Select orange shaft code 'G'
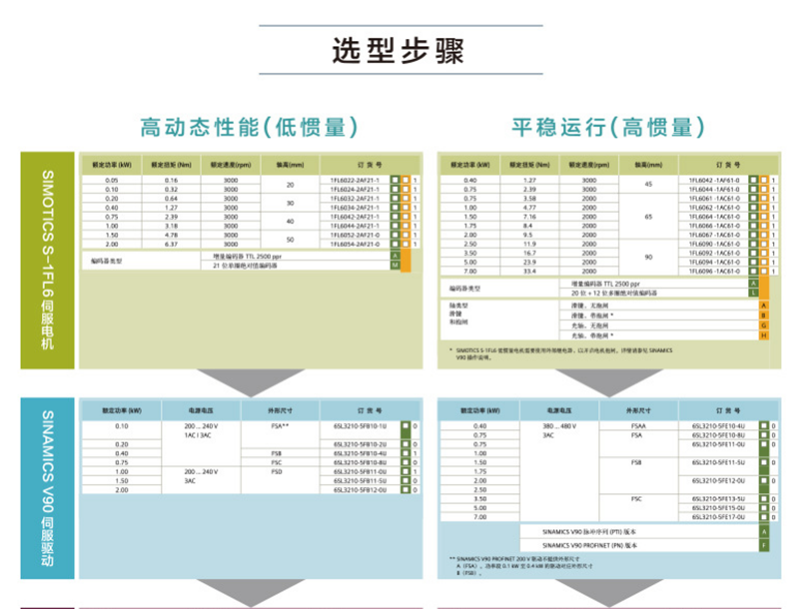Screen dimensions: 800x609 pyautogui.click(x=764, y=325)
